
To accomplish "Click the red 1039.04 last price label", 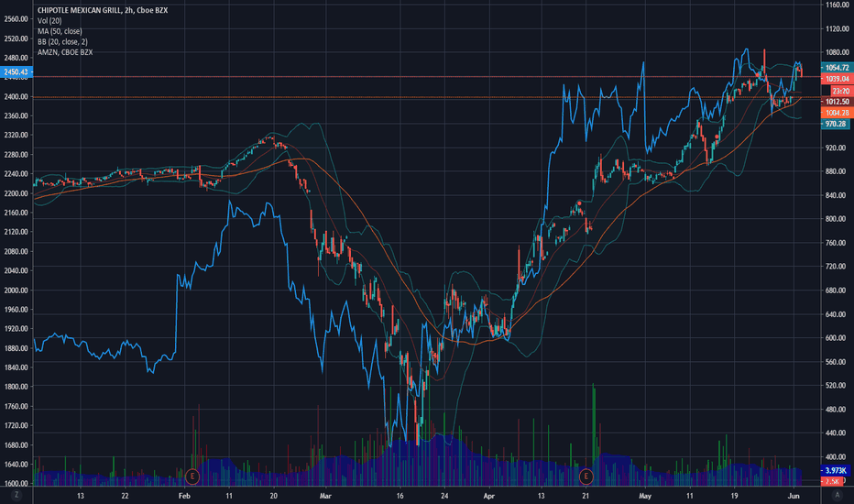I will (x=837, y=79).
